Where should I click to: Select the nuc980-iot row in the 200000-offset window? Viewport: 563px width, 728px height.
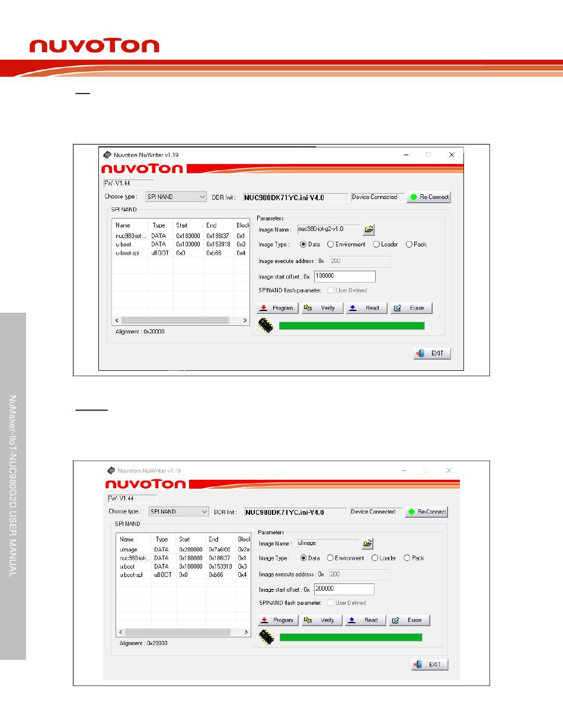tap(184, 558)
